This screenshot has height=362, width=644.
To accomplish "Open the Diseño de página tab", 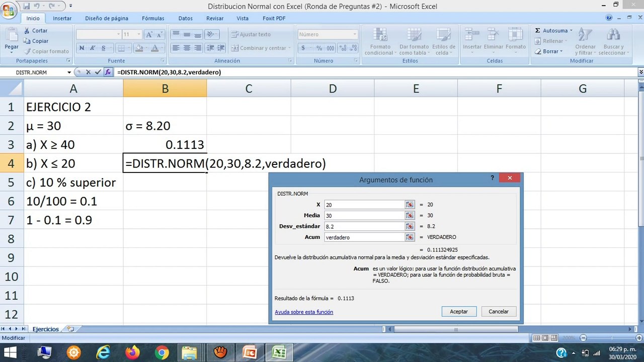I will [x=107, y=18].
